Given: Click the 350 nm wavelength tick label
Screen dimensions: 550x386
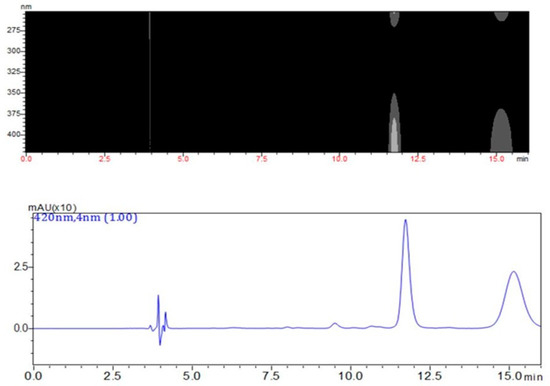Looking at the screenshot, I should [13, 93].
